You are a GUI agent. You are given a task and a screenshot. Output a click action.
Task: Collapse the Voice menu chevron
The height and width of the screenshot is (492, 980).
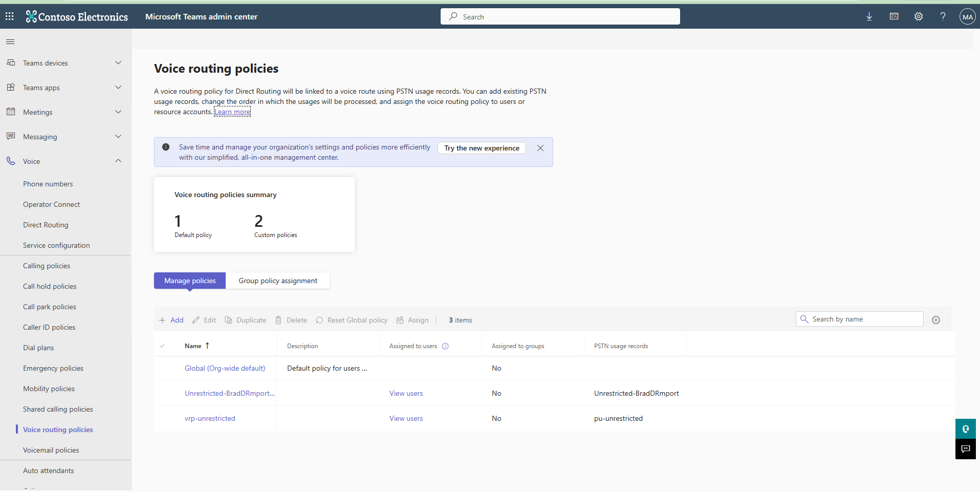pyautogui.click(x=118, y=161)
